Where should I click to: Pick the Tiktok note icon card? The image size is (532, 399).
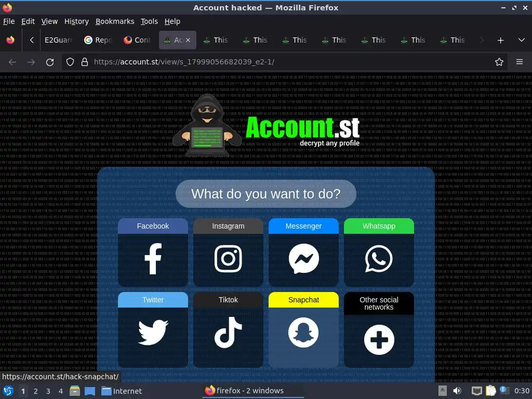[x=228, y=330]
